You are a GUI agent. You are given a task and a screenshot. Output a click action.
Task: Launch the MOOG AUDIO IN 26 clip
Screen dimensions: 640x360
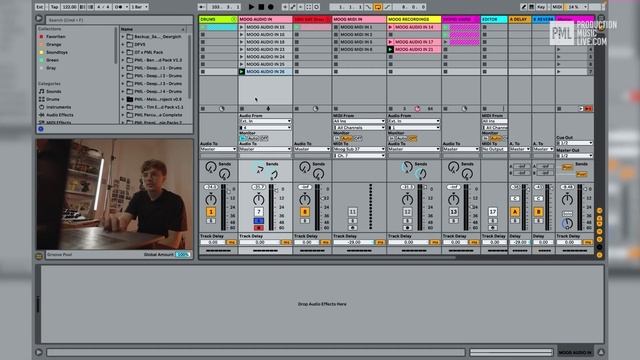[x=242, y=71]
